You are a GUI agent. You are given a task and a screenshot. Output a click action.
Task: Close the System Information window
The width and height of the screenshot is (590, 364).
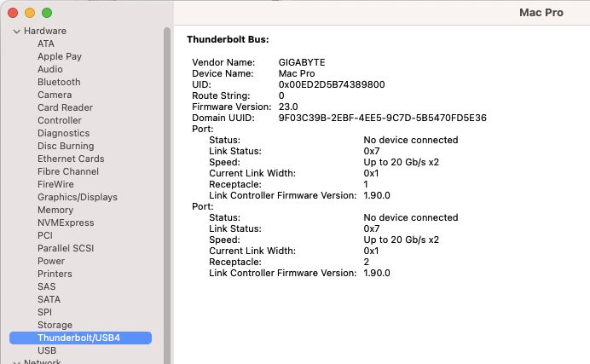(x=13, y=13)
